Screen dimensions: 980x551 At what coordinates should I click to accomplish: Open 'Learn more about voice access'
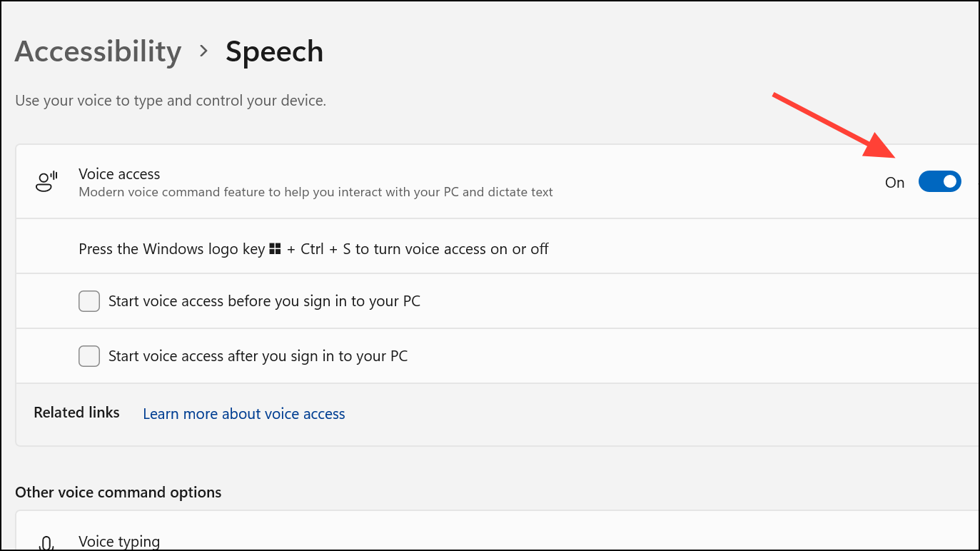(243, 413)
